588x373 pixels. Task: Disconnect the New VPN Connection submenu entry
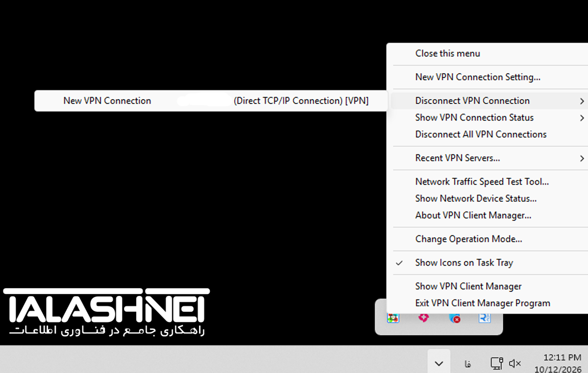(211, 101)
